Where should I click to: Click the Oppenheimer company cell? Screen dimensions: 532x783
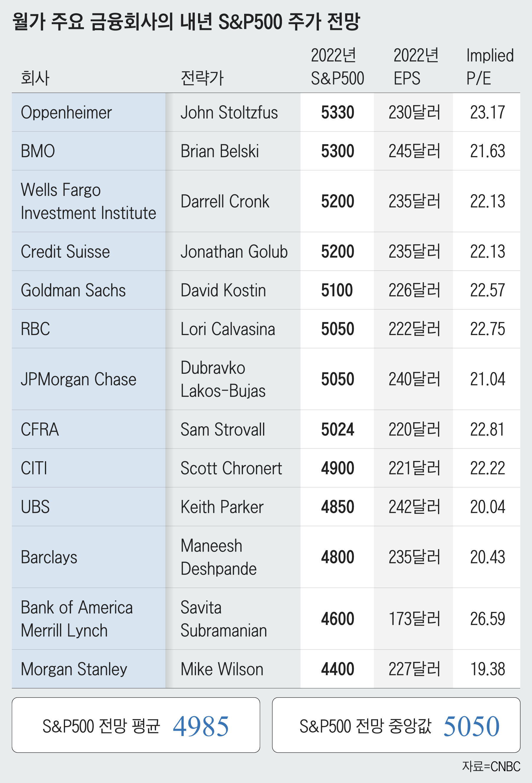[x=66, y=113]
